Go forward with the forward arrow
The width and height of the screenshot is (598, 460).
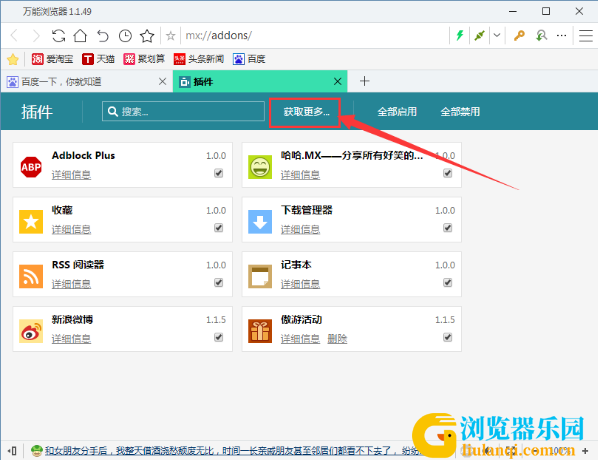[36, 36]
